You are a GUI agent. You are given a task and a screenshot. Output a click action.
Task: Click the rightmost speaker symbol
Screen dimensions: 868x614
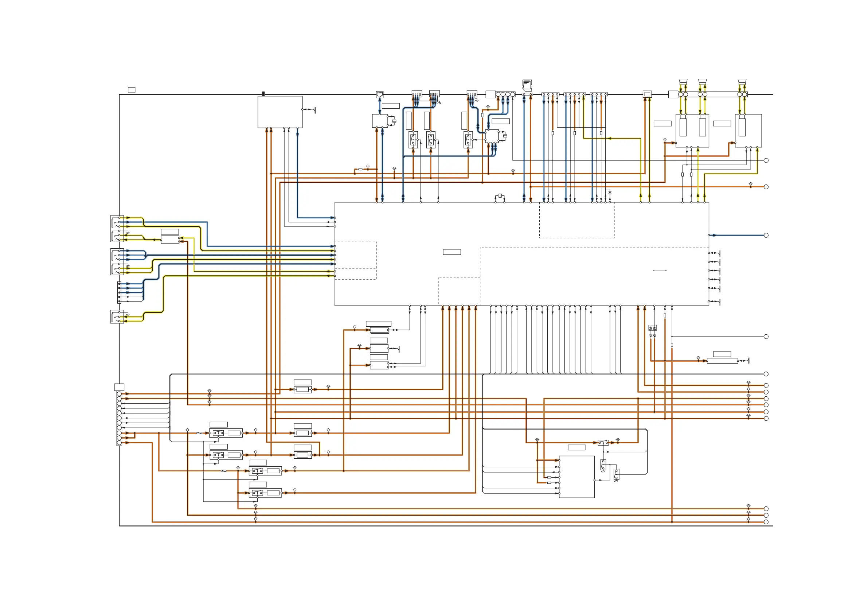click(742, 82)
